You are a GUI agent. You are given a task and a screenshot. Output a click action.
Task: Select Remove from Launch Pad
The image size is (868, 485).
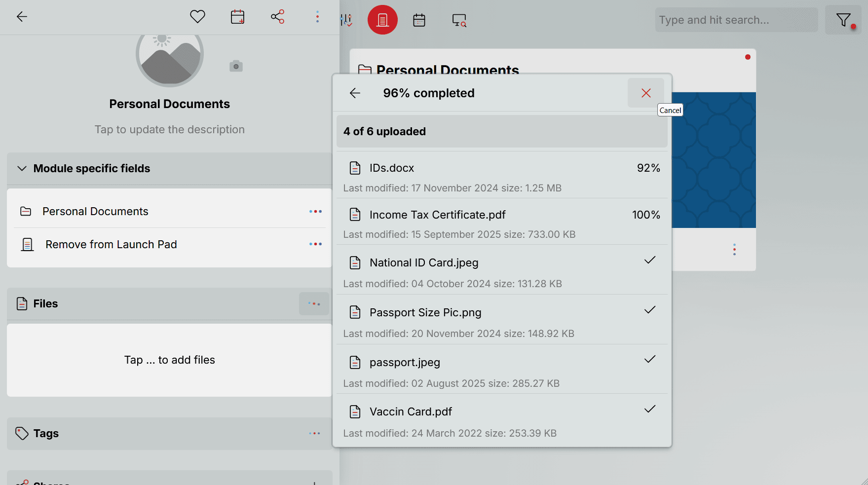(x=111, y=244)
